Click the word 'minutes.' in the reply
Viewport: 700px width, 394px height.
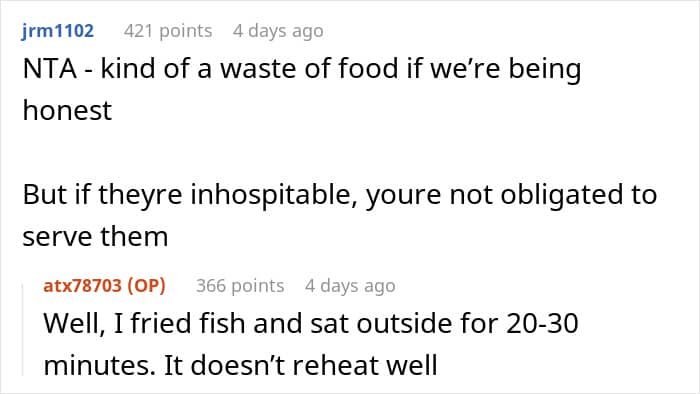[99, 365]
